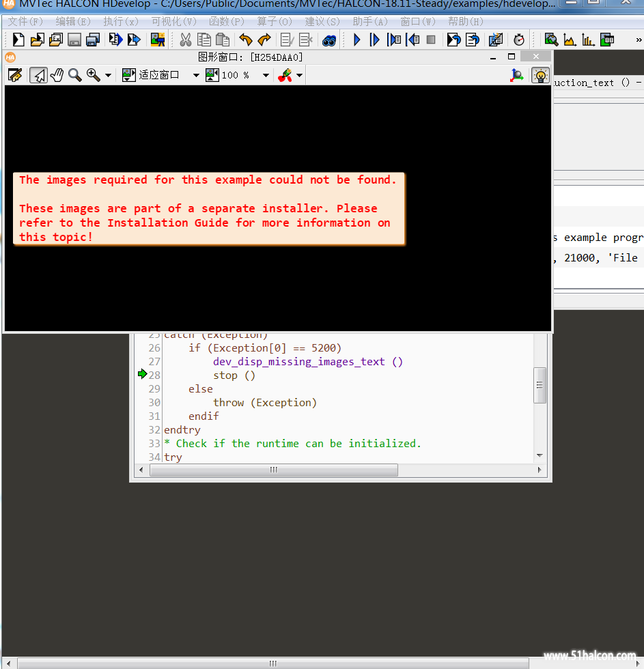
Task: Click the 100 % window size icon
Action: point(212,75)
